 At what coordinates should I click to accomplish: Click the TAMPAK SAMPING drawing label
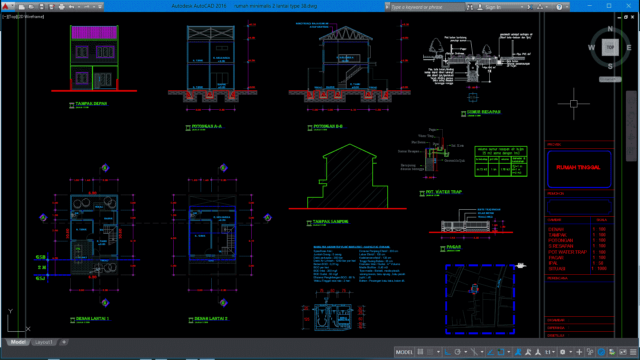pyautogui.click(x=331, y=222)
